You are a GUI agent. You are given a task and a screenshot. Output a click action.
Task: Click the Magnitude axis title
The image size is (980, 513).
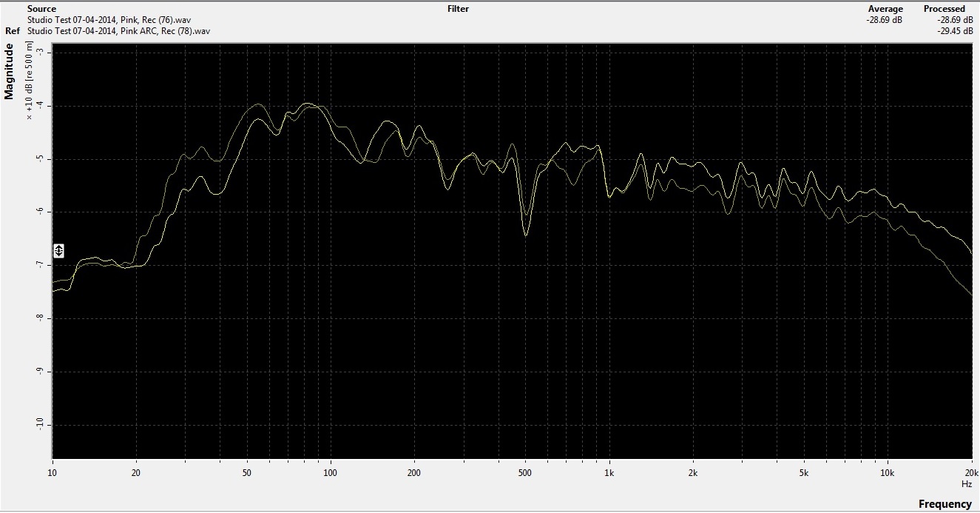click(10, 71)
